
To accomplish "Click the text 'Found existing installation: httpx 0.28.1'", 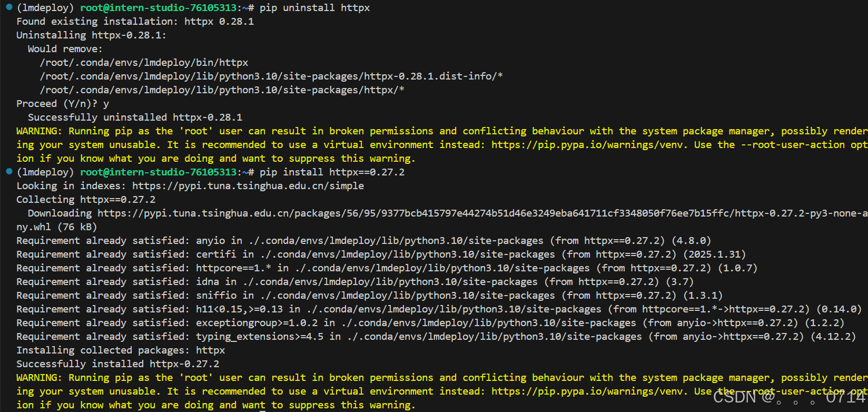I will point(135,21).
